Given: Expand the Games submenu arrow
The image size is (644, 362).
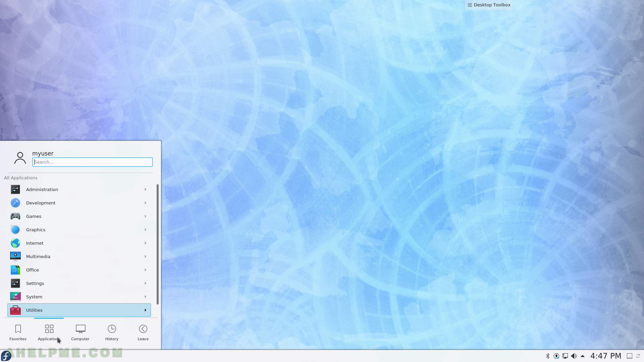Looking at the screenshot, I should coord(146,216).
